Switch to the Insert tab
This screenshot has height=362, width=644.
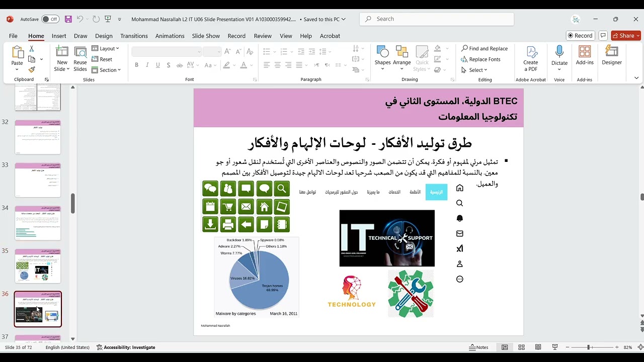(59, 36)
